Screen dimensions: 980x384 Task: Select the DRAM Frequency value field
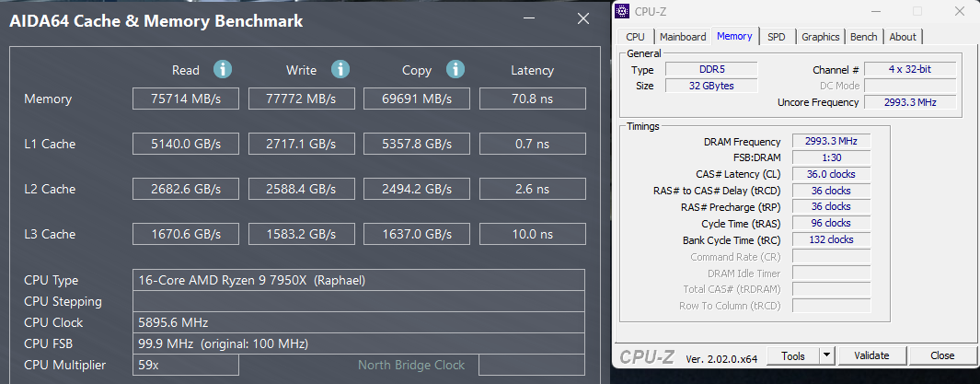pyautogui.click(x=830, y=142)
